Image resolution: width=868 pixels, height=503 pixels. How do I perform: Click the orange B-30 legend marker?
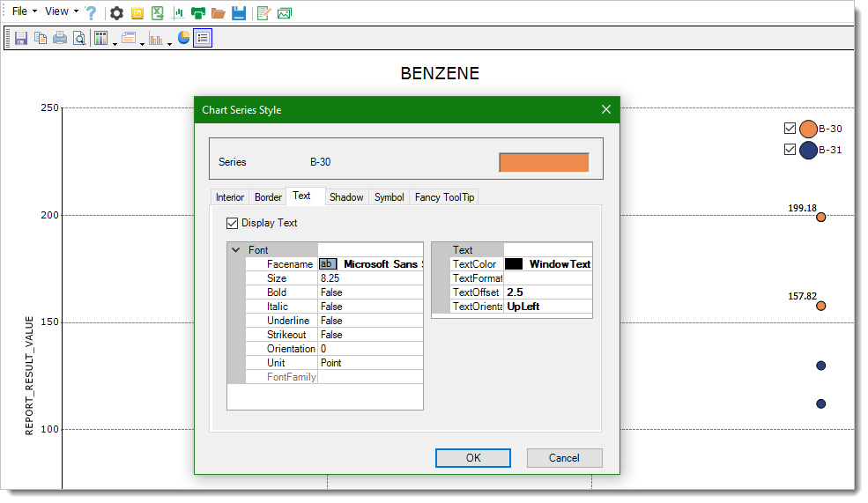[x=808, y=129]
